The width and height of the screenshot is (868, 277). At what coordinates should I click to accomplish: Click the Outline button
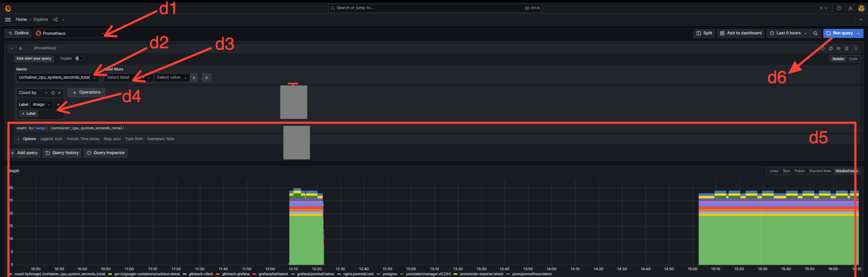coord(18,33)
